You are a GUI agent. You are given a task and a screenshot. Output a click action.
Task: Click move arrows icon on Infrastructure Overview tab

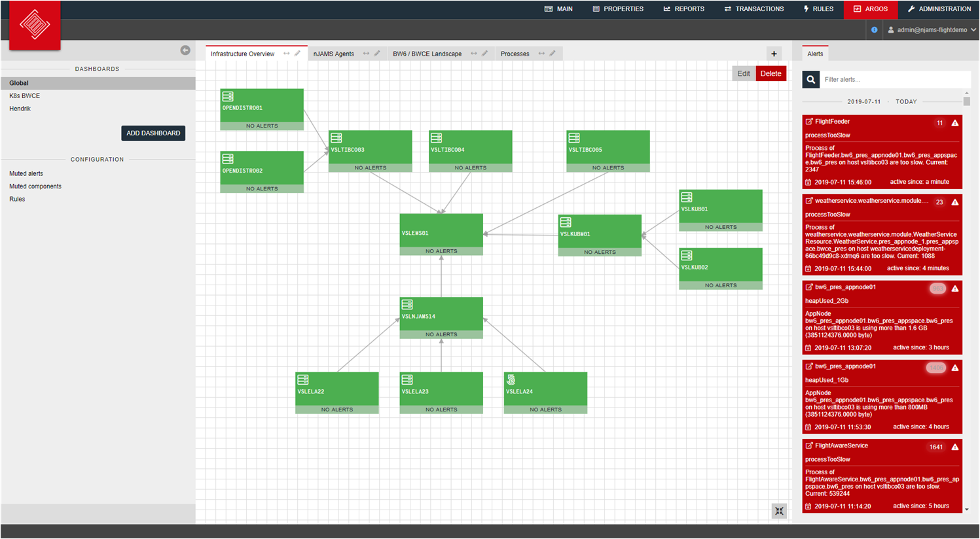[x=287, y=54]
